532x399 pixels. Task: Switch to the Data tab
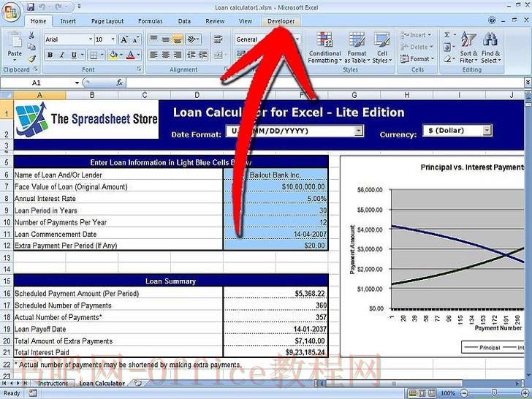tap(184, 21)
